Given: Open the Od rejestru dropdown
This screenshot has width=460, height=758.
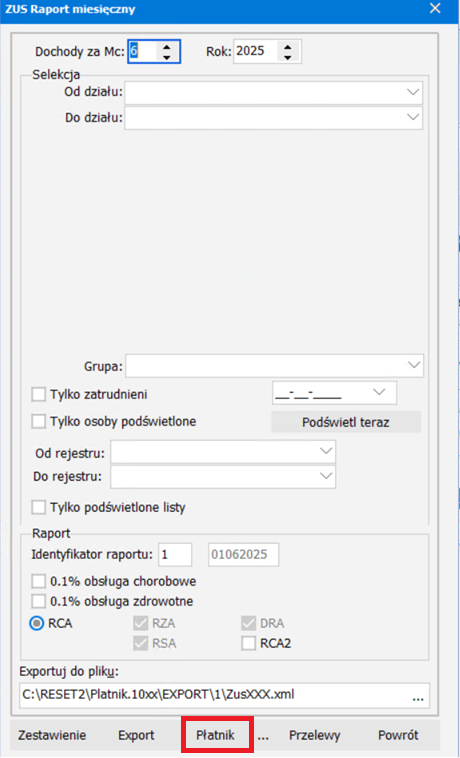Looking at the screenshot, I should pos(326,452).
